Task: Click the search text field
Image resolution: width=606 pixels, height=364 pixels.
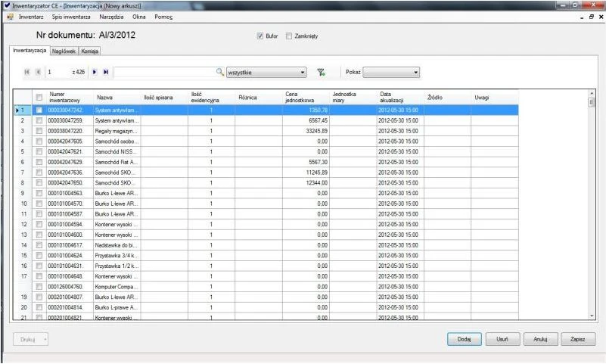Action: coord(164,72)
